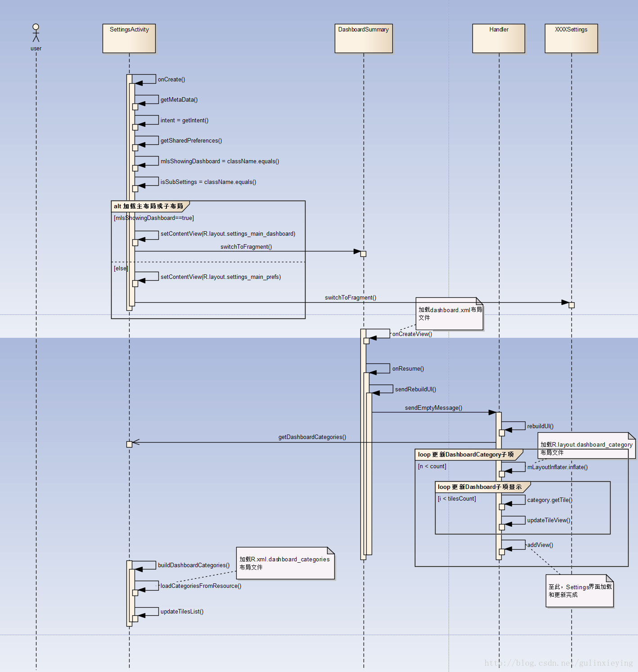Screen dimensions: 638x672
Task: Select mIsShowingDashboard = className.equals() text
Action: click(220, 161)
